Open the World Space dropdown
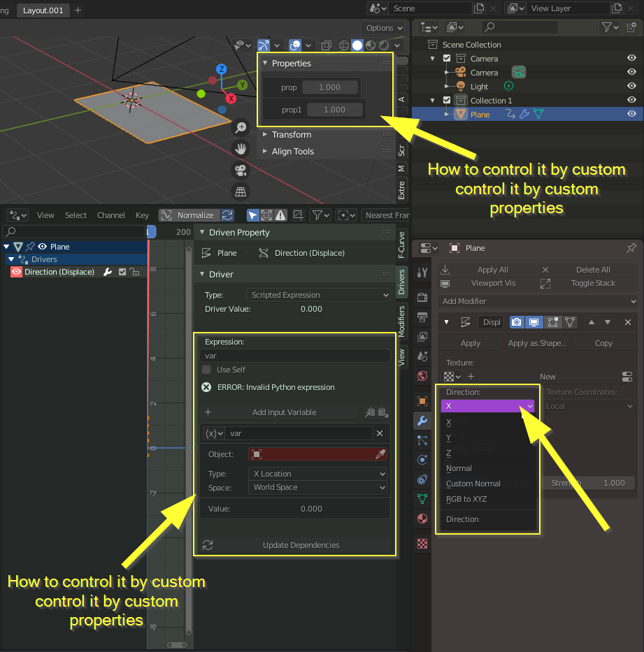Screen dimensions: 644x652 click(318, 487)
